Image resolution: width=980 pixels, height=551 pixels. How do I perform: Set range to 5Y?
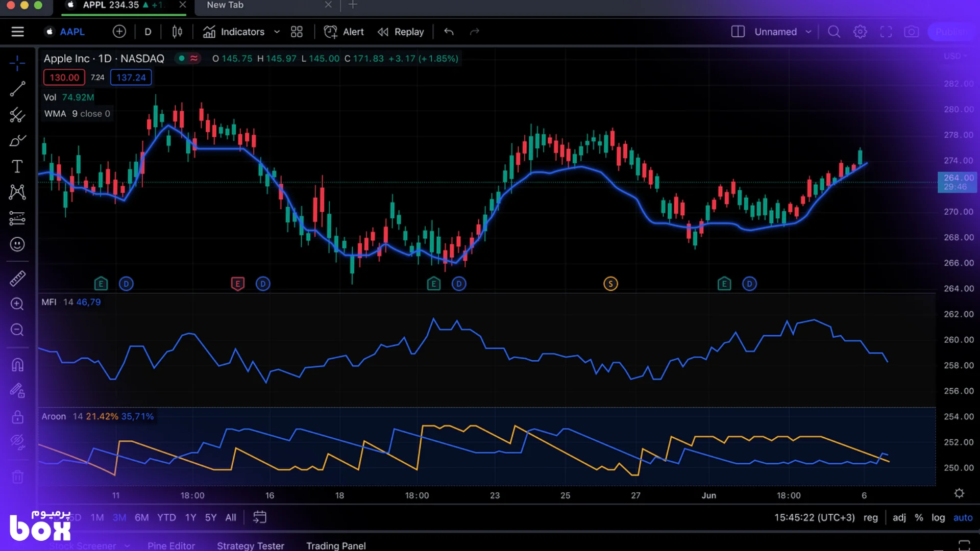click(211, 517)
